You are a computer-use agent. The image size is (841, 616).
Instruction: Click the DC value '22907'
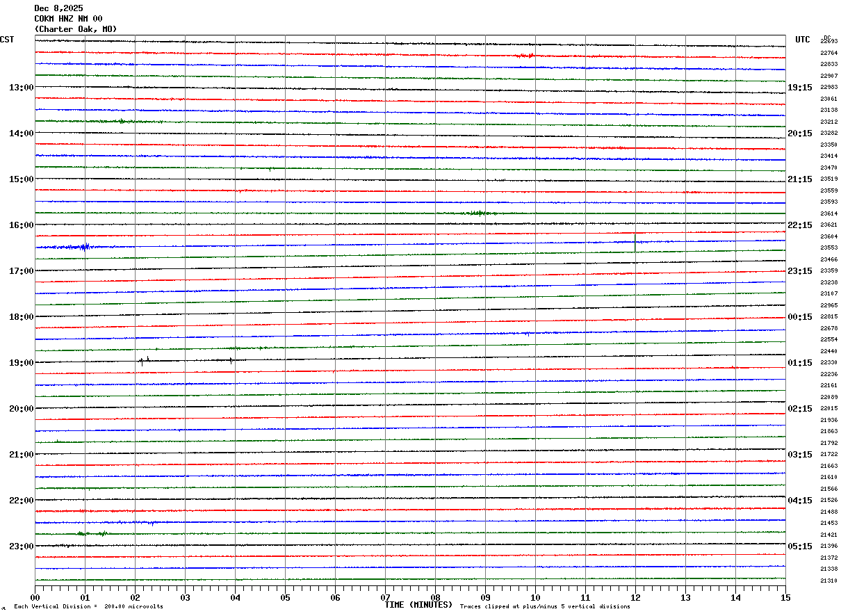click(x=828, y=76)
